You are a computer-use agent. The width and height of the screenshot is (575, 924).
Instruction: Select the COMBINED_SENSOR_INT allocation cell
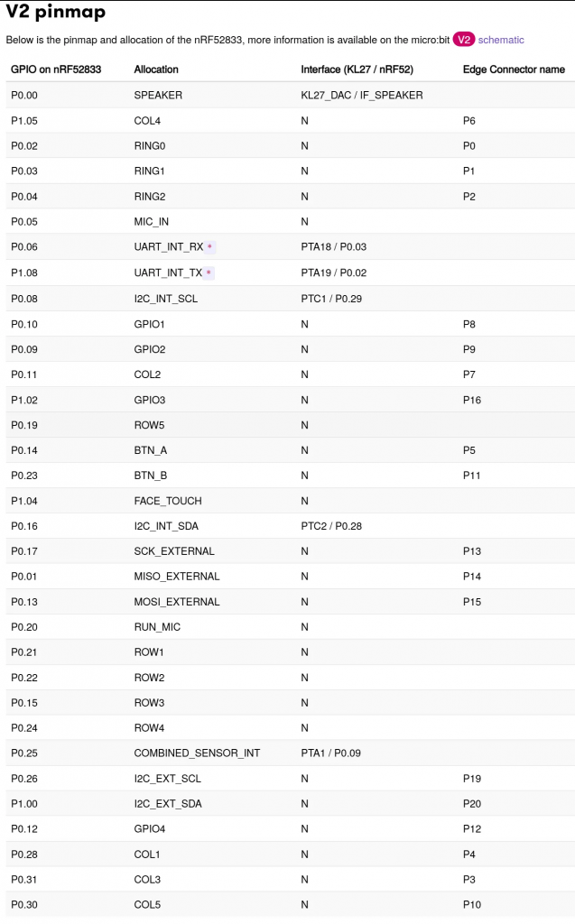click(x=197, y=753)
